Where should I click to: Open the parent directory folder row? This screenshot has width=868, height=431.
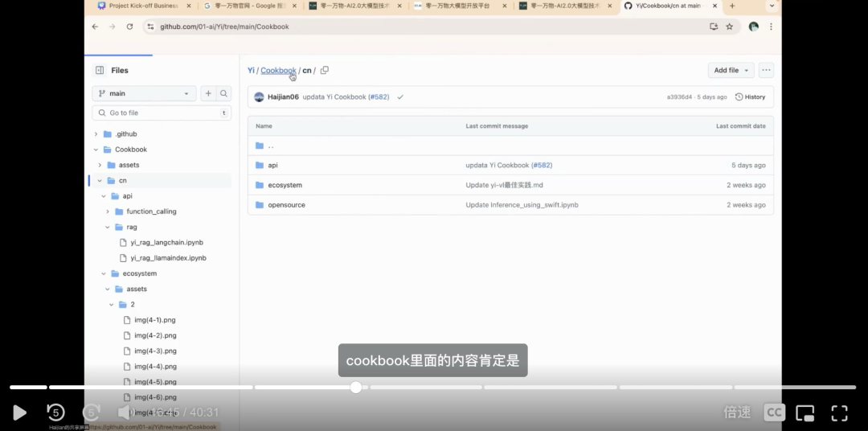(510, 146)
